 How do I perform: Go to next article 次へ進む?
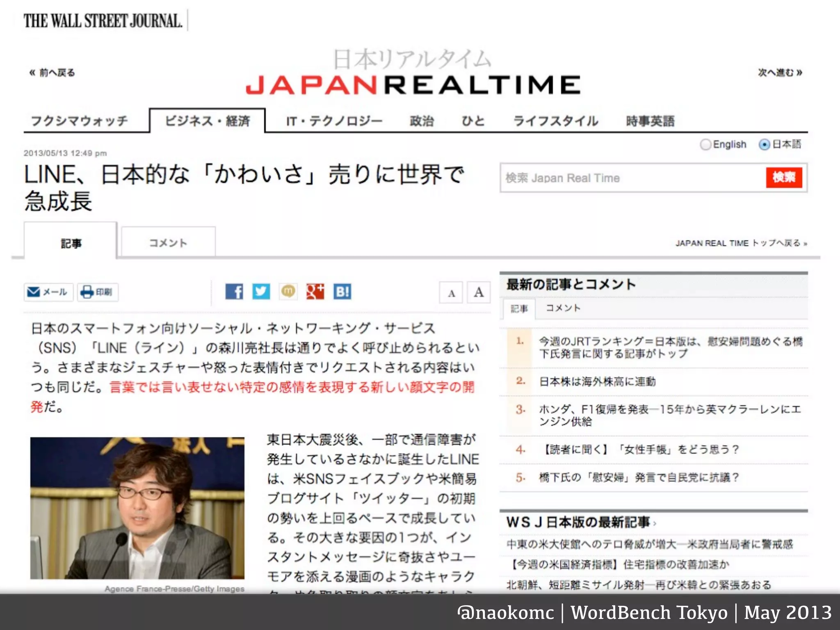pyautogui.click(x=780, y=73)
